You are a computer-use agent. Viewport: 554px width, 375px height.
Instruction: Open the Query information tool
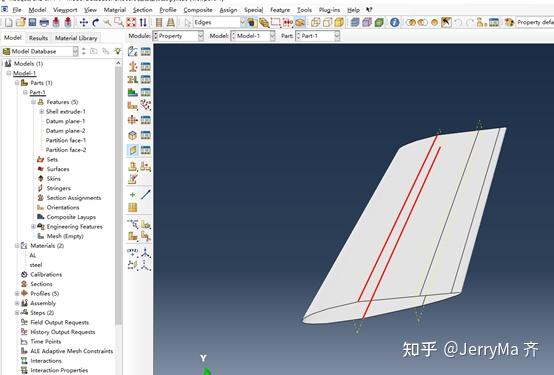tap(395, 23)
